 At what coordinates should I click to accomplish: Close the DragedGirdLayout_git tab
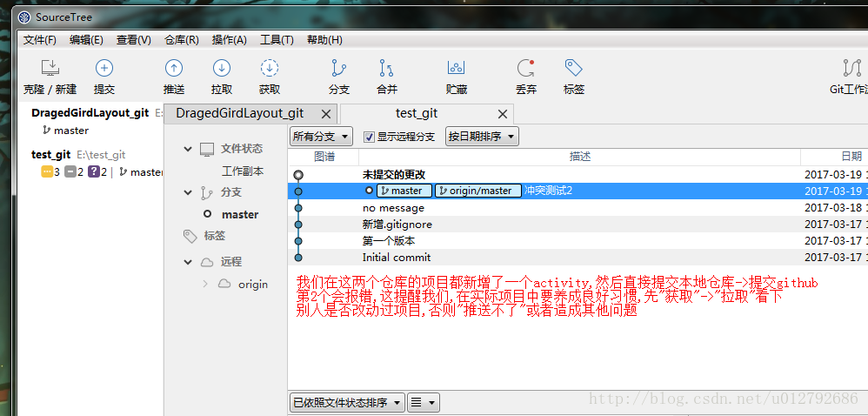pos(326,114)
